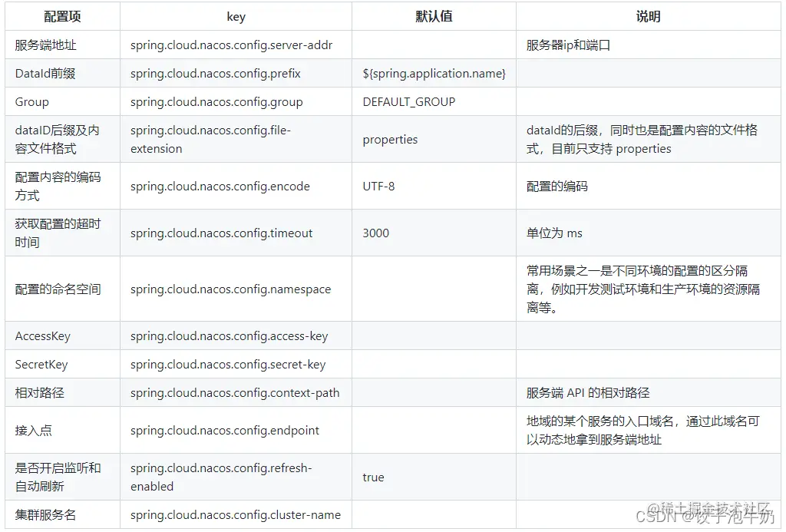
Task: Click the 默认值 column header
Action: [x=434, y=16]
